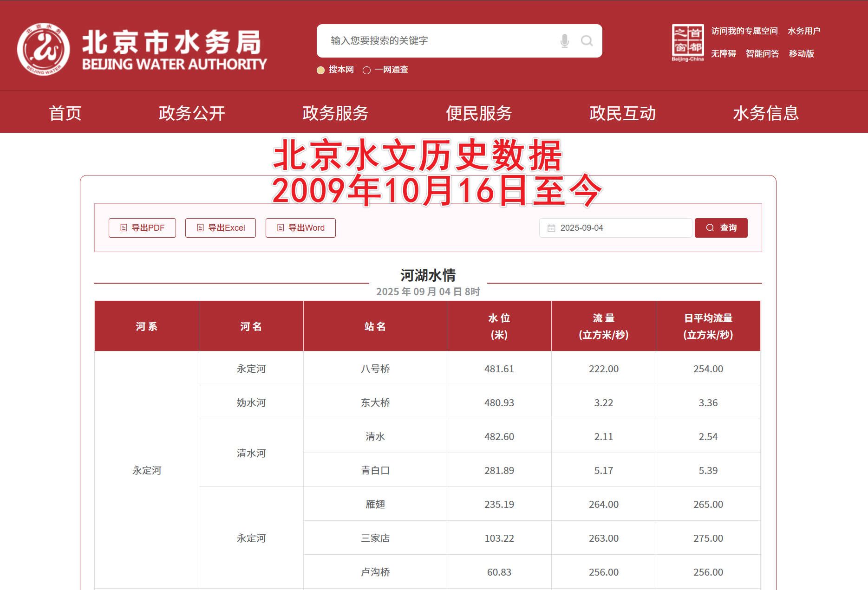
Task: Click the 导出Excel document icon
Action: pyautogui.click(x=201, y=227)
